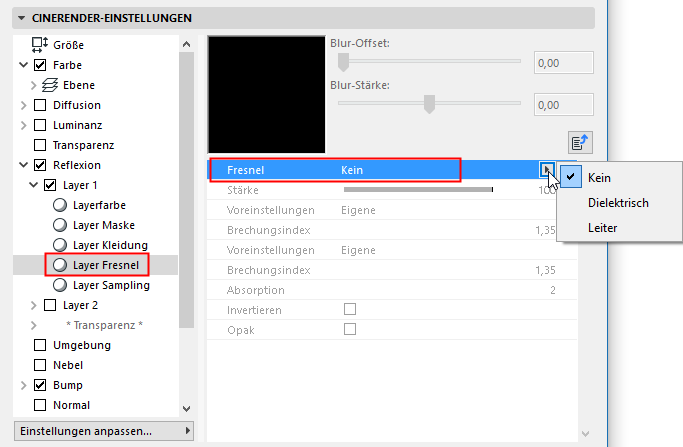The image size is (683, 447).
Task: Enable the Luminanz channel checkbox
Action: 40,125
